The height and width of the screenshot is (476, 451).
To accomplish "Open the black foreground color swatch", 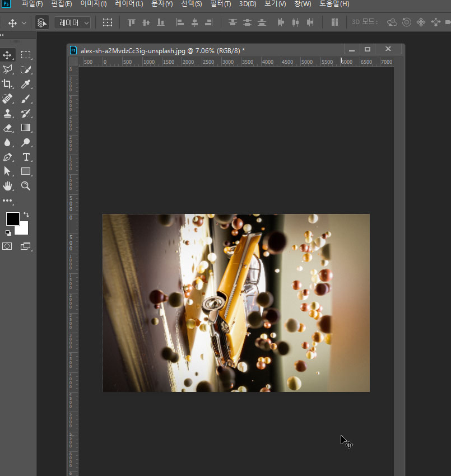I will (x=13, y=218).
